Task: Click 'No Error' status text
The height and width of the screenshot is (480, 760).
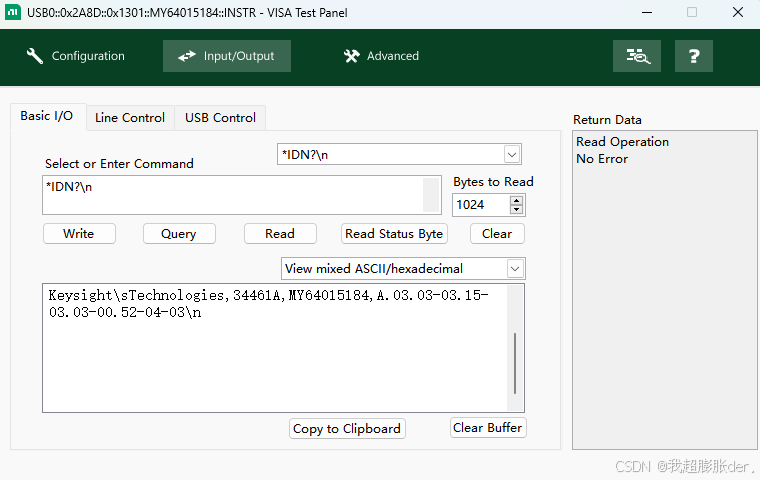Action: pyautogui.click(x=602, y=159)
